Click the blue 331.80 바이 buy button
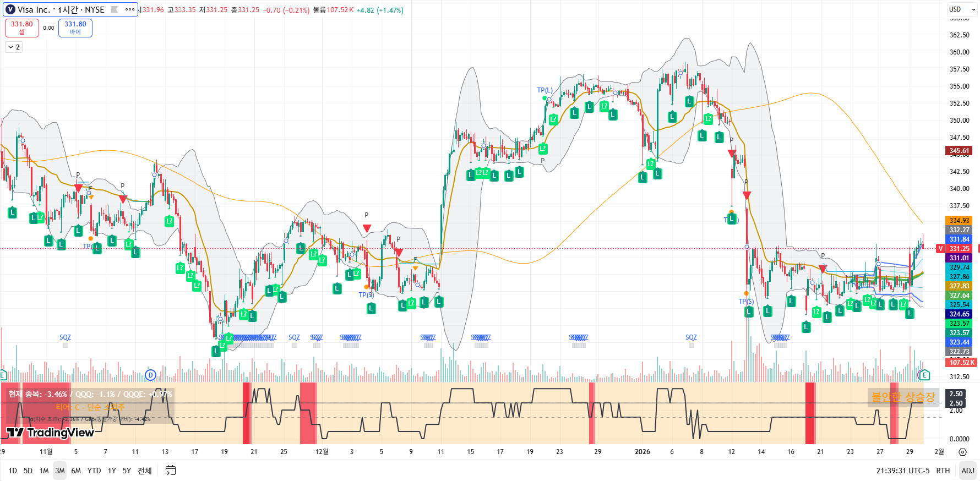This screenshot has height=481, width=980. (75, 28)
